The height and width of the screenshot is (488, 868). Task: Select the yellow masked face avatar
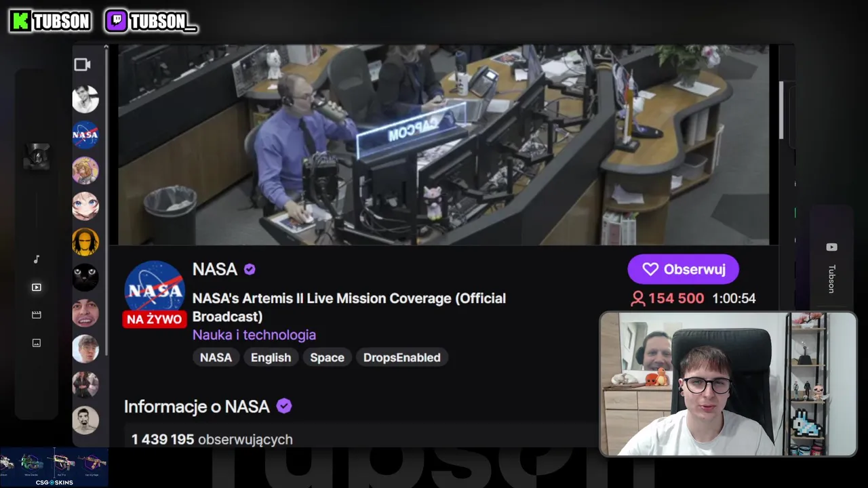[85, 242]
